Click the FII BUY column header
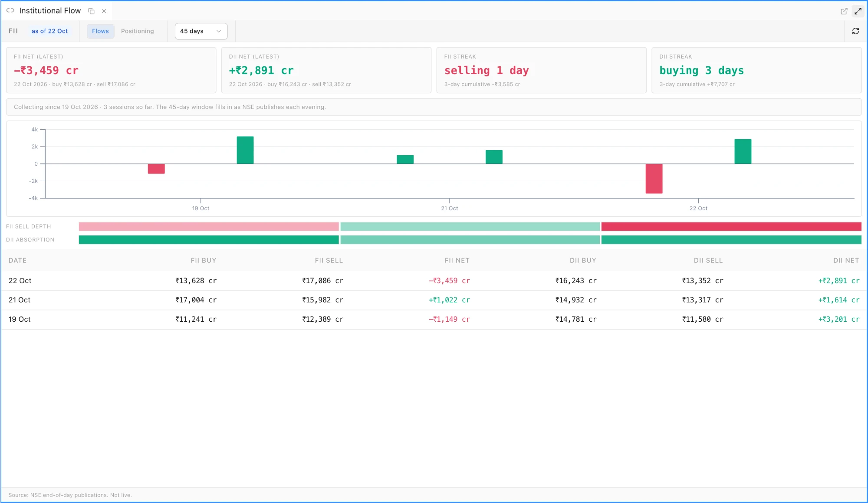This screenshot has height=503, width=868. [x=204, y=261]
